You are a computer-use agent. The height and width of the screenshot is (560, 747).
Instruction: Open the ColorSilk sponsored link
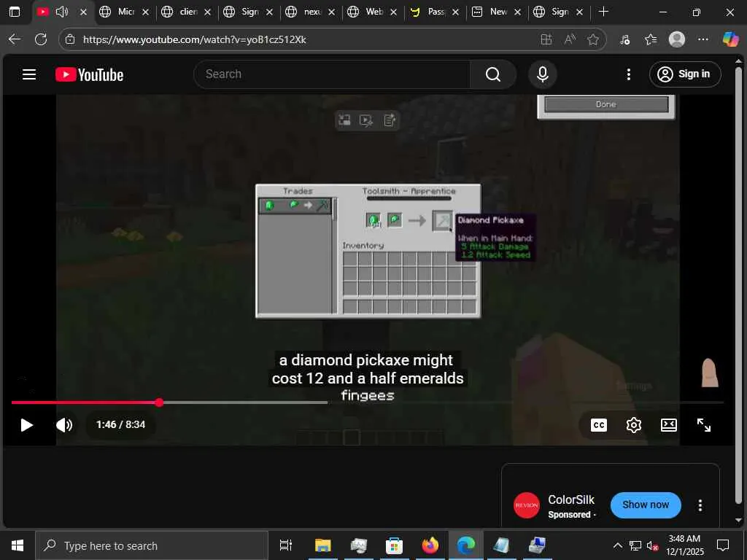(571, 499)
